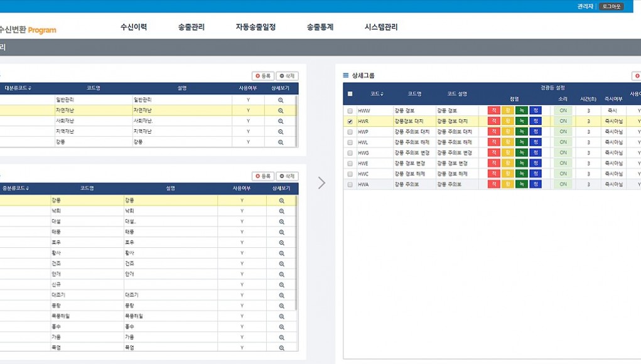Select red 적 swatch in HWW row
The image size is (641, 364).
pos(493,111)
